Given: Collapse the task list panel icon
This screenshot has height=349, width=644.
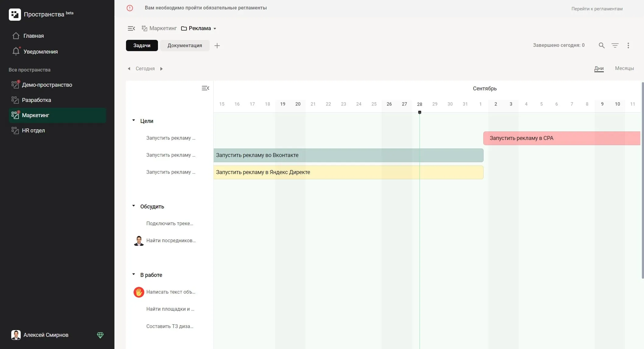Looking at the screenshot, I should (205, 88).
